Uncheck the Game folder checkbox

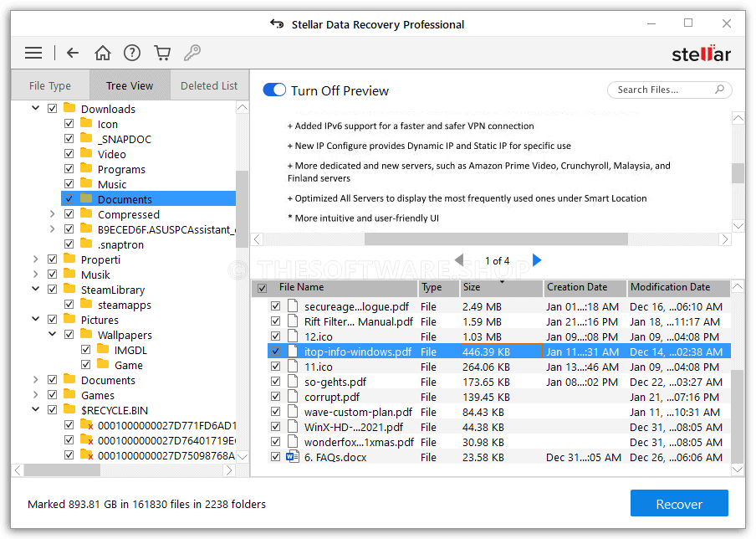(x=86, y=364)
